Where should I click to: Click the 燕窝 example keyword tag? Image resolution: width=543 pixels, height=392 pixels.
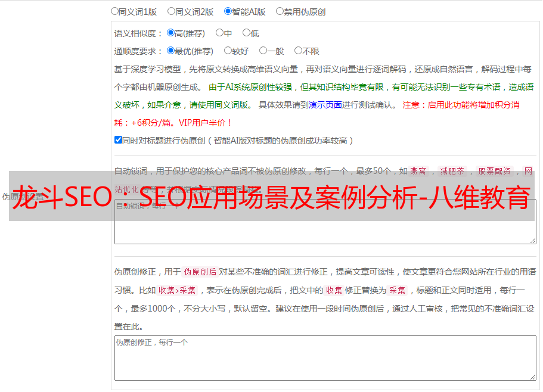pos(418,171)
